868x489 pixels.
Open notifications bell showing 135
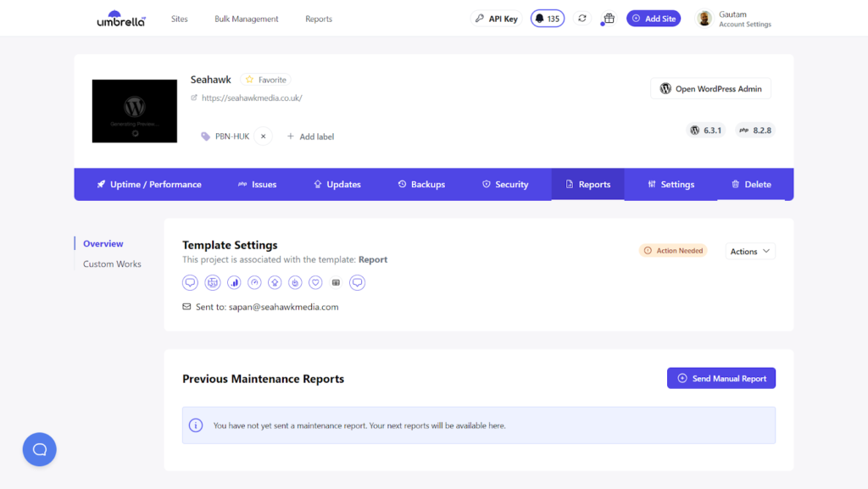click(548, 19)
